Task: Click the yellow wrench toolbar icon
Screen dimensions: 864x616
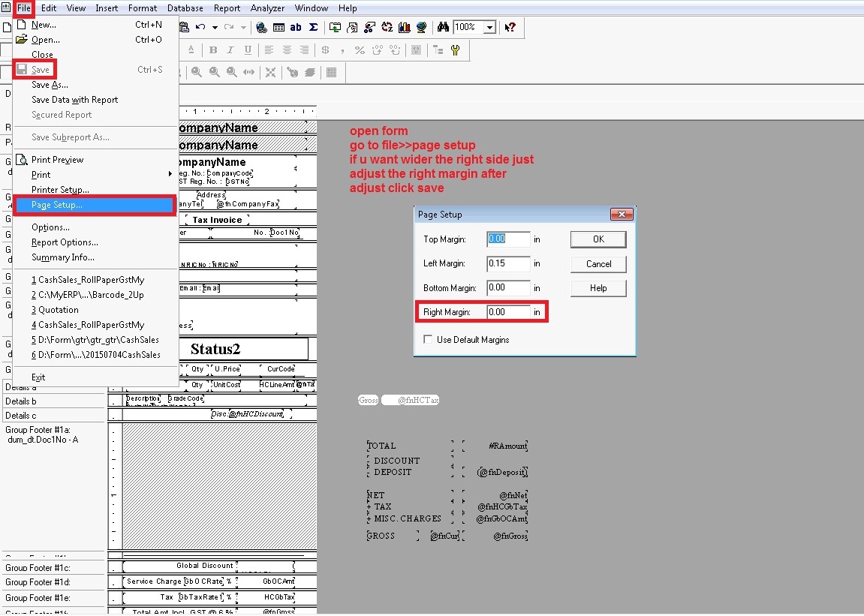Action: point(455,50)
